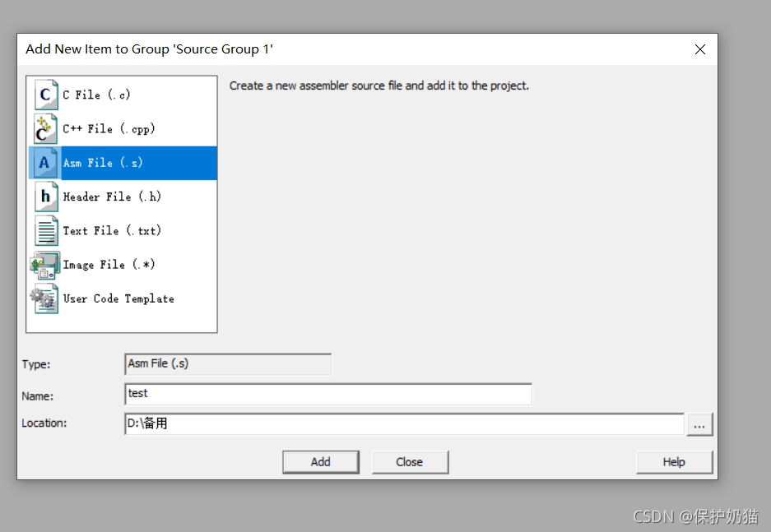Choose 'Text File (.txt)' list entry
The width and height of the screenshot is (771, 532).
112,230
